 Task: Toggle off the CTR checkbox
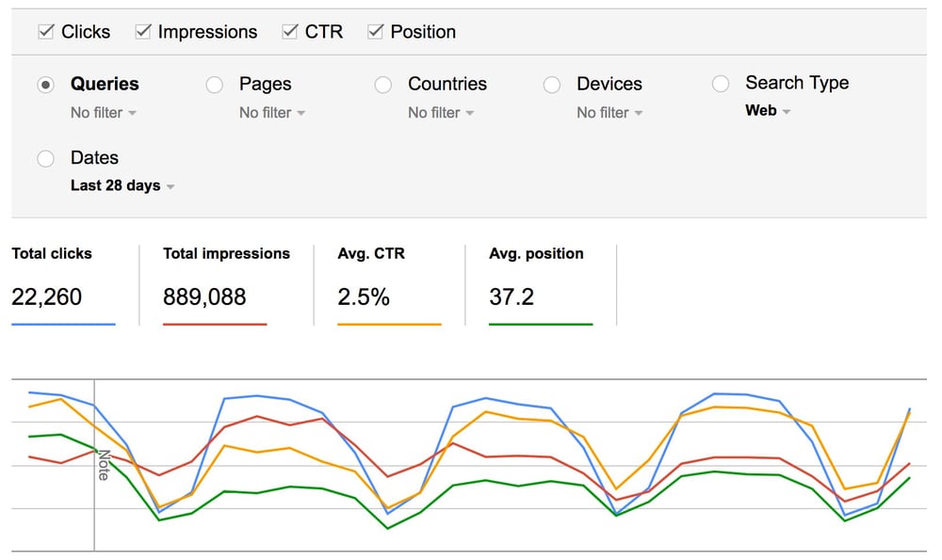(289, 31)
